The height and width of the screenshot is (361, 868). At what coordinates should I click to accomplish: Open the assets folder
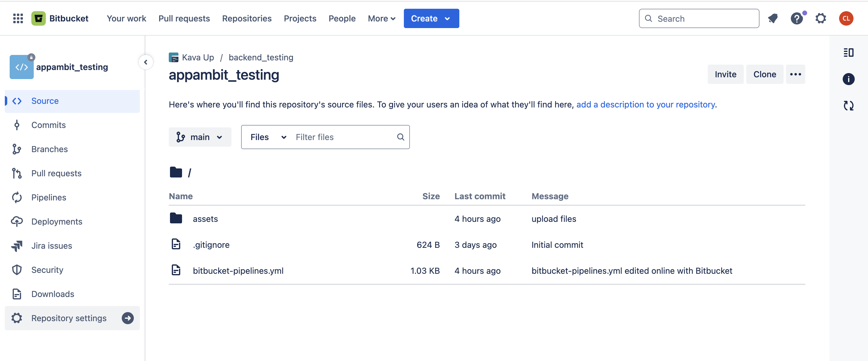pos(205,219)
